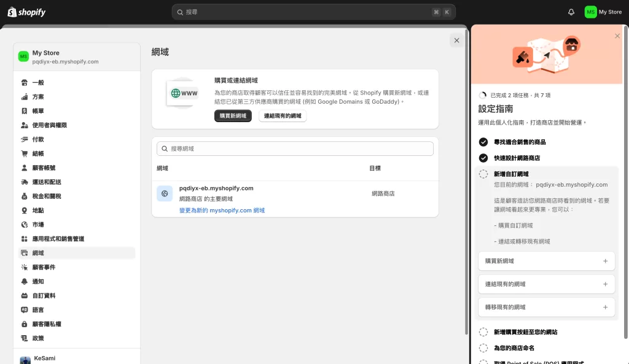Click the 自訂資料 icon
This screenshot has height=364, width=629.
25,296
